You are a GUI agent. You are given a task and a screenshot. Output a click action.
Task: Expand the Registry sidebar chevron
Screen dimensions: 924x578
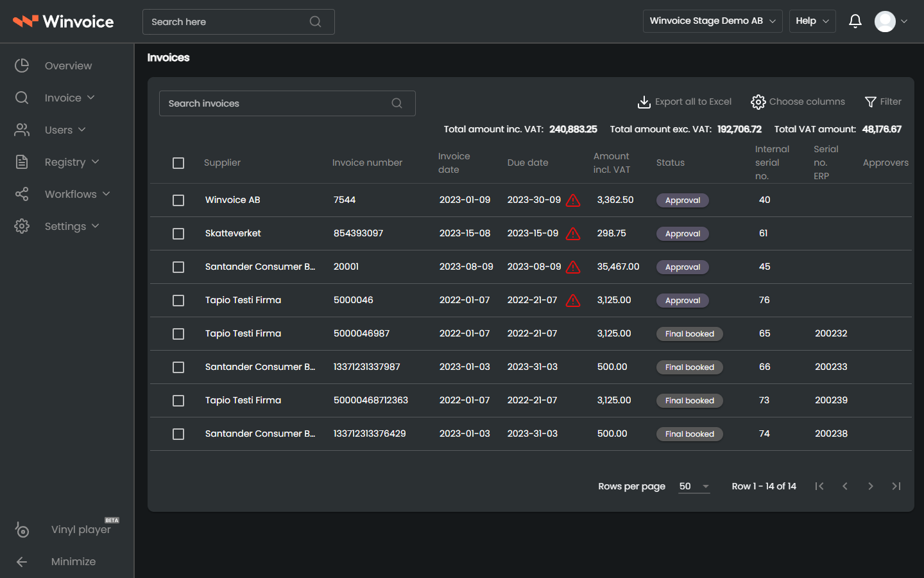(95, 161)
